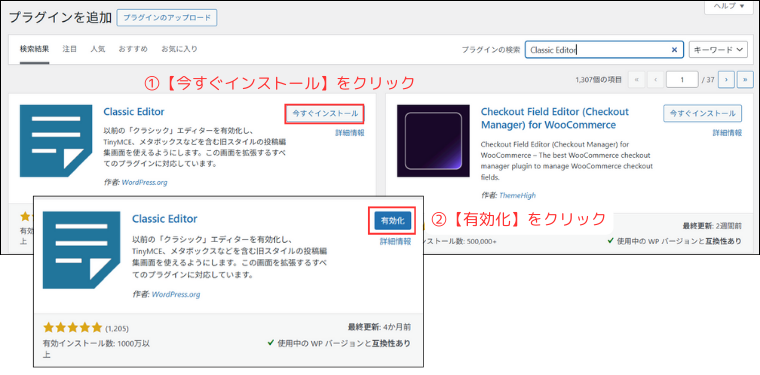
Task: Click Classic Editor icon in front card
Action: (81, 250)
